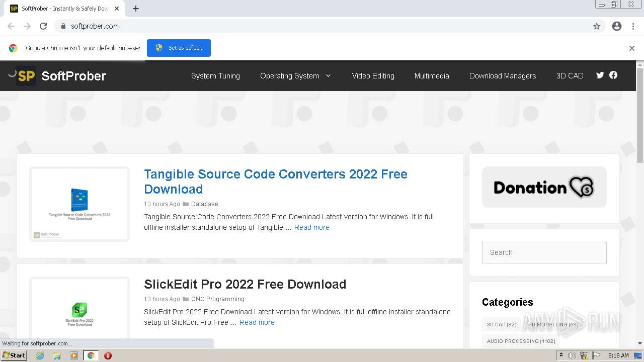Screen dimensions: 644x362
Task: Read more about Tangible Source Code Converters
Action: pyautogui.click(x=312, y=227)
